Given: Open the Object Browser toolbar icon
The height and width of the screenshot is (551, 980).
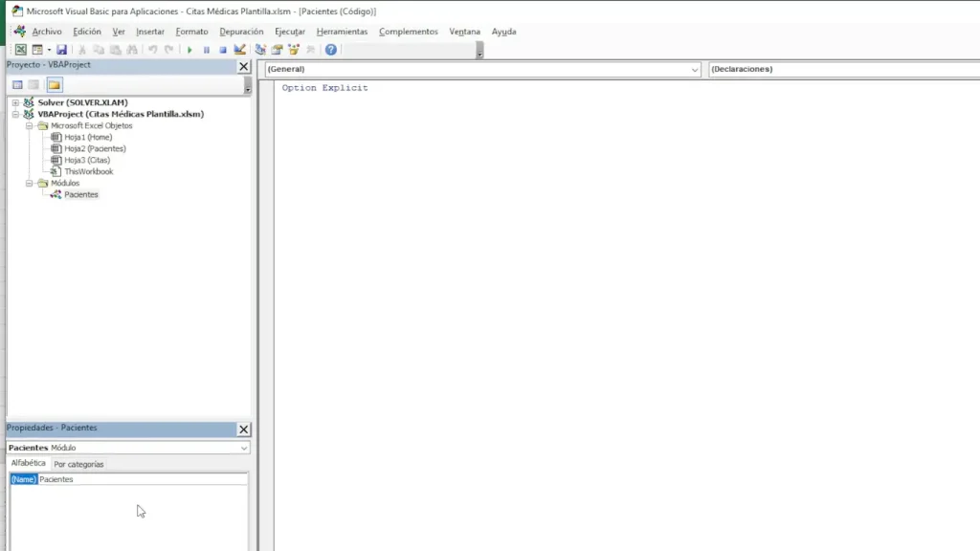Looking at the screenshot, I should point(294,50).
